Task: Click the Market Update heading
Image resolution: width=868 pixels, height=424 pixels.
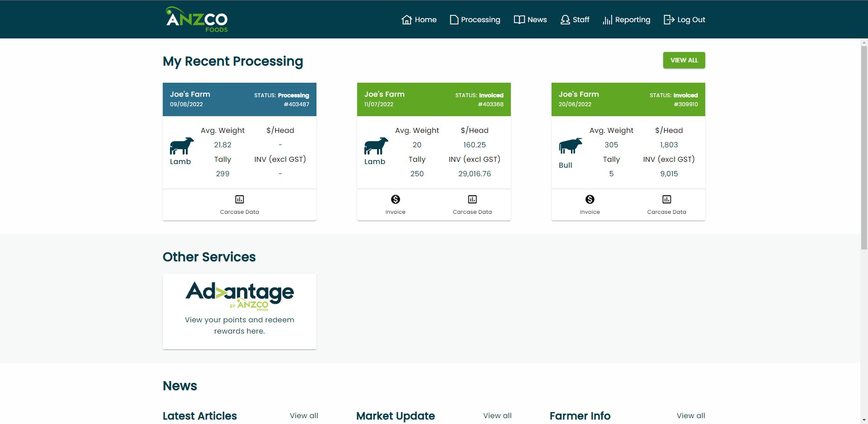Action: pyautogui.click(x=396, y=416)
